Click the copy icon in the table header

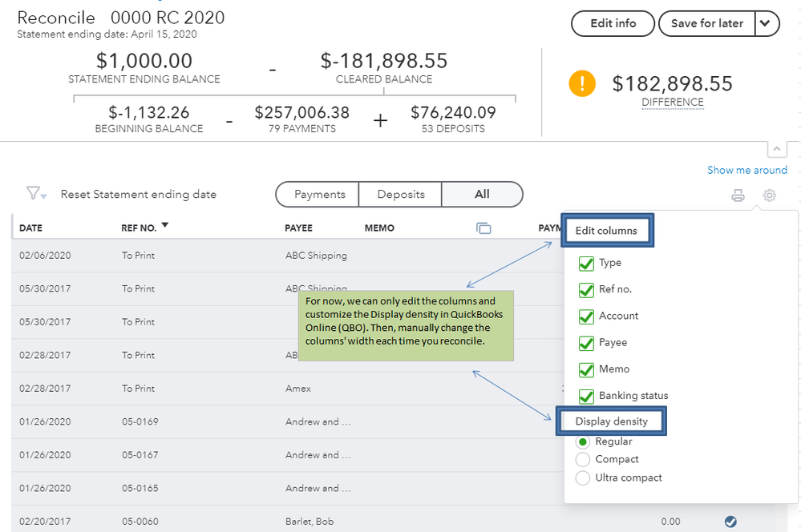[x=483, y=228]
